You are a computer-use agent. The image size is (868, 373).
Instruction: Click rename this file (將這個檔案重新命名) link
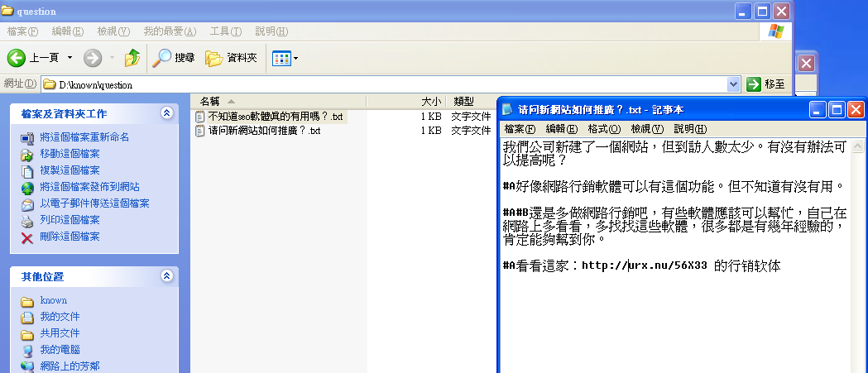(84, 137)
